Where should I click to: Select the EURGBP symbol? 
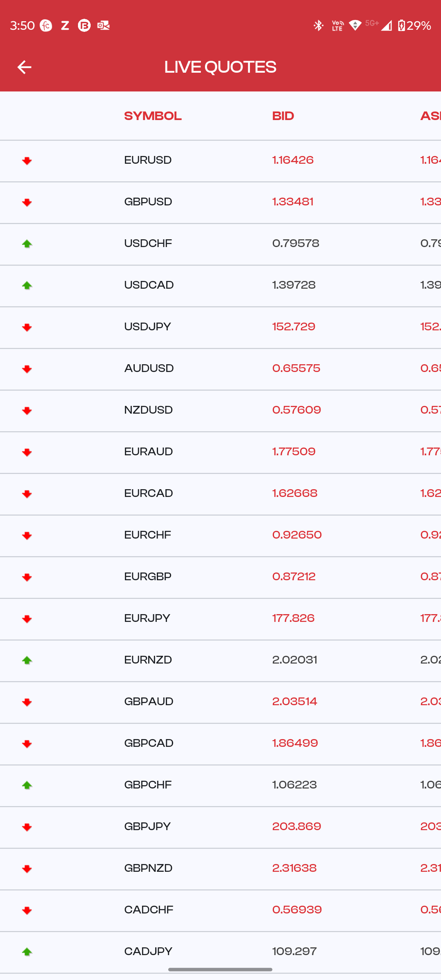click(x=147, y=577)
